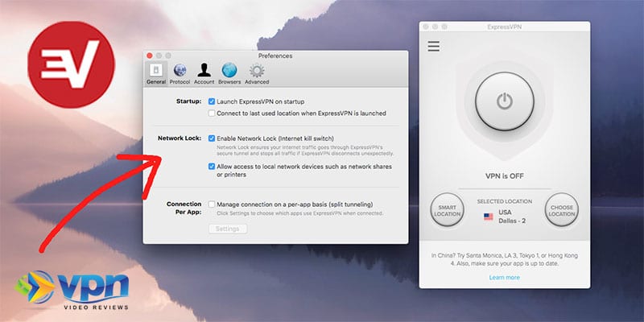Viewport: 644px width, 322px height.
Task: Close the Preferences window with red button
Action: (x=150, y=56)
